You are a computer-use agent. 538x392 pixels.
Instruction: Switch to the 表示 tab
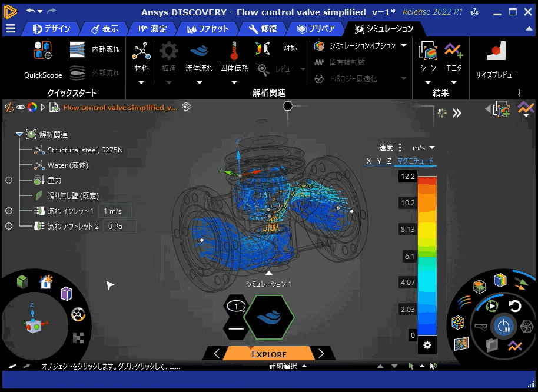pos(105,29)
